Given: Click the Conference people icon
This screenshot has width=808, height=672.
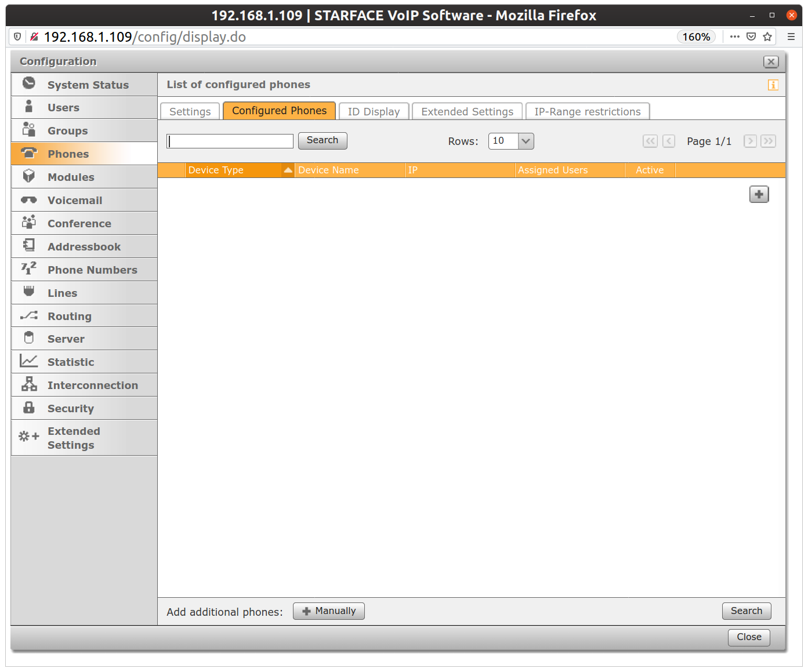Looking at the screenshot, I should coord(29,222).
